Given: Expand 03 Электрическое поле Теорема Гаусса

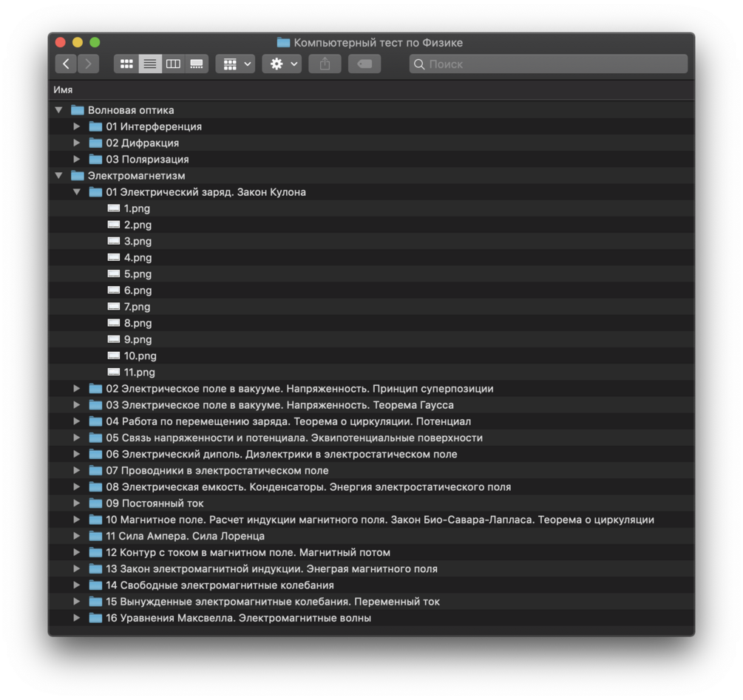Looking at the screenshot, I should pos(76,405).
